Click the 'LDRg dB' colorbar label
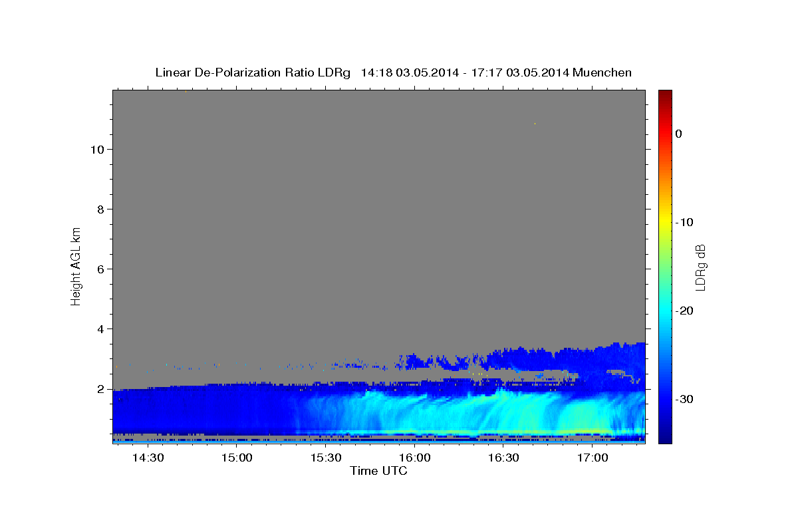 [700, 266]
